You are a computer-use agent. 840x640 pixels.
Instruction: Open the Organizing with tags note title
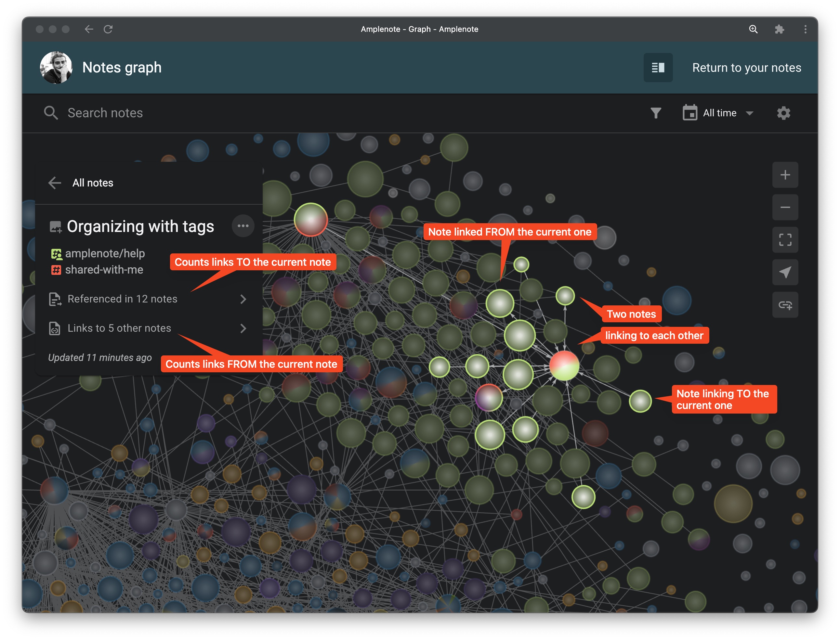coord(140,226)
